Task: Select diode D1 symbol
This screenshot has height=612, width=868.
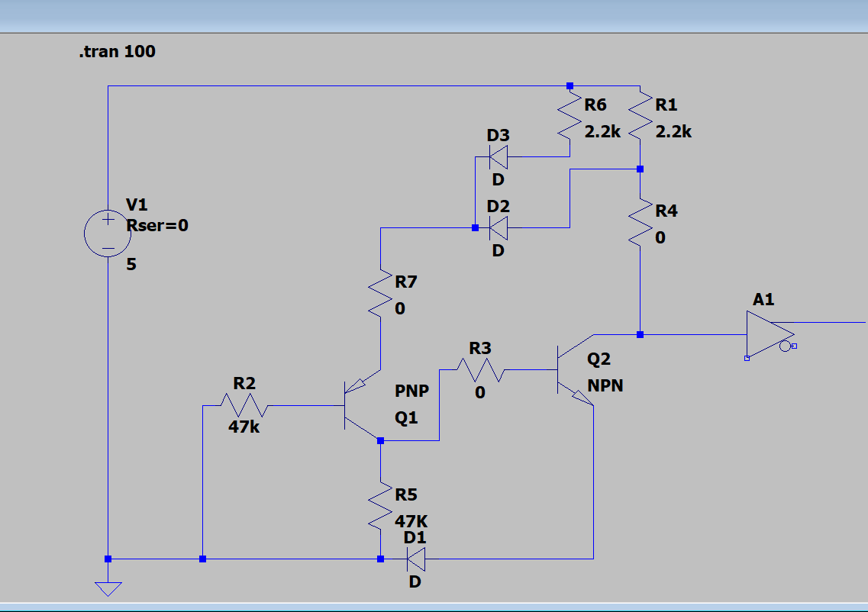Action: (416, 559)
